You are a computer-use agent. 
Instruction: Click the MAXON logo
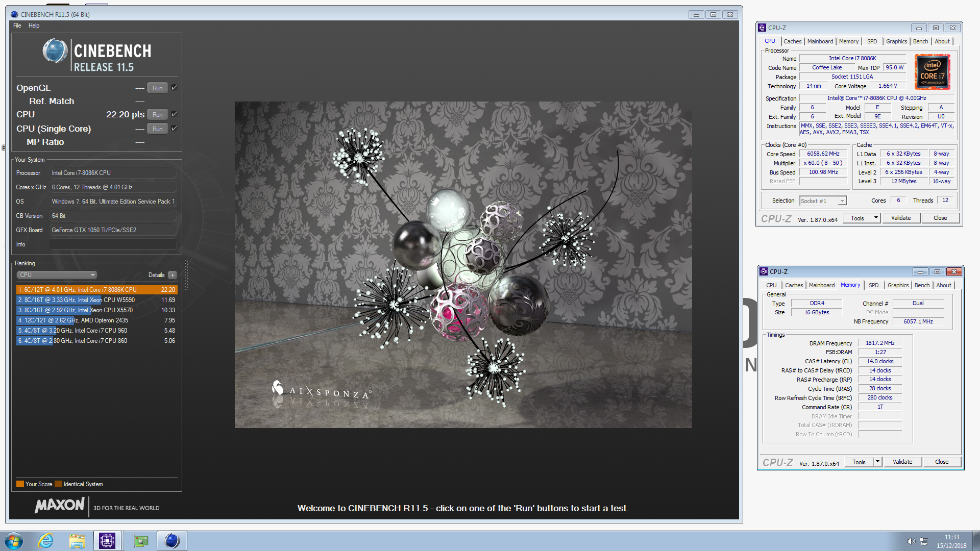(x=60, y=505)
